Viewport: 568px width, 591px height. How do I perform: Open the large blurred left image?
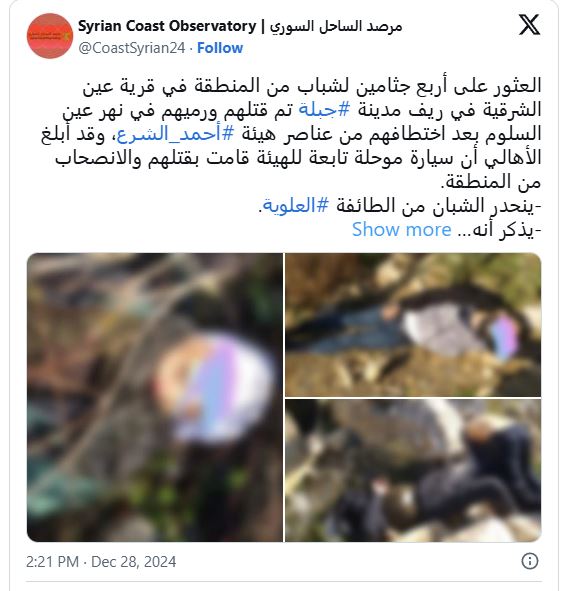coord(155,397)
